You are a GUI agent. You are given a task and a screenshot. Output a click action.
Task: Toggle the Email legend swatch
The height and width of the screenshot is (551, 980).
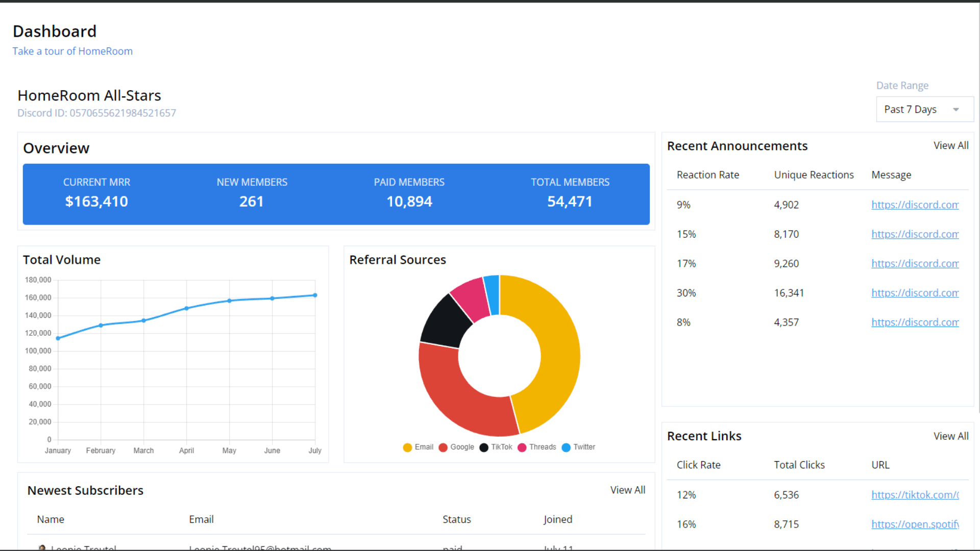pos(407,447)
